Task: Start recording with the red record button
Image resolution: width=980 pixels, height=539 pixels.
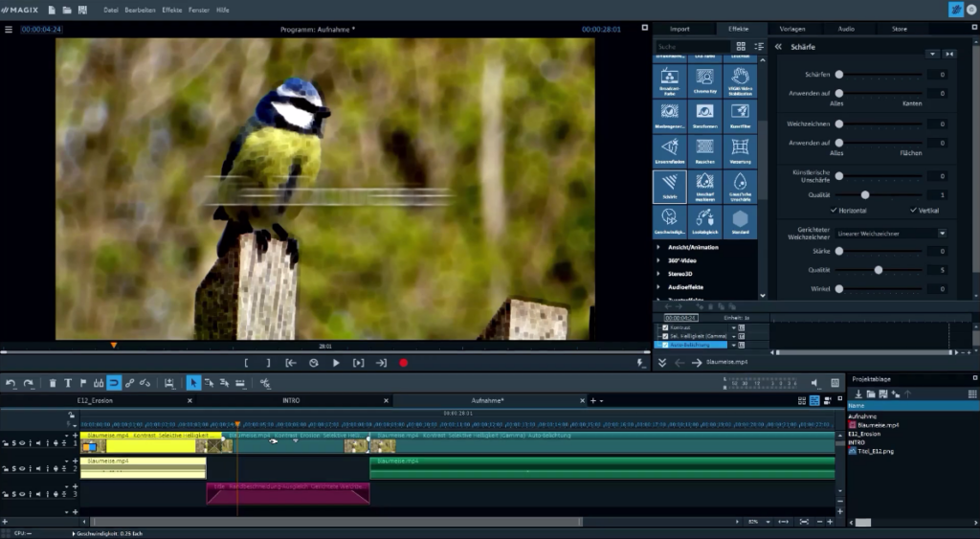Action: click(x=403, y=363)
